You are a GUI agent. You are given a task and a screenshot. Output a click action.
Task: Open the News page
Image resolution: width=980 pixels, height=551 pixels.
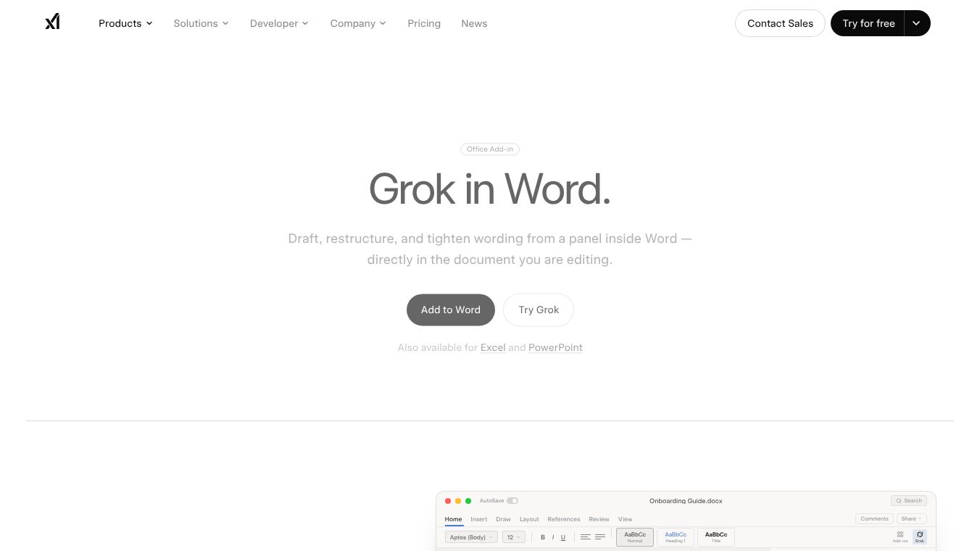474,23
